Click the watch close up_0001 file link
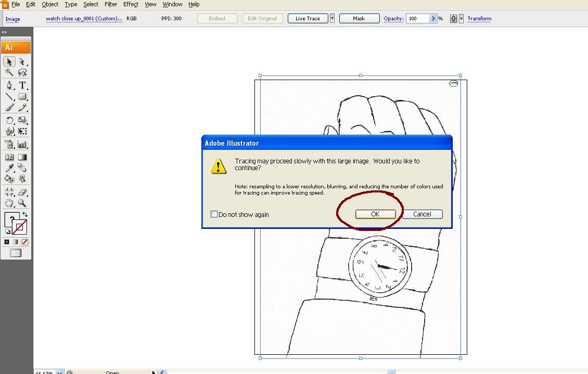 (x=84, y=19)
